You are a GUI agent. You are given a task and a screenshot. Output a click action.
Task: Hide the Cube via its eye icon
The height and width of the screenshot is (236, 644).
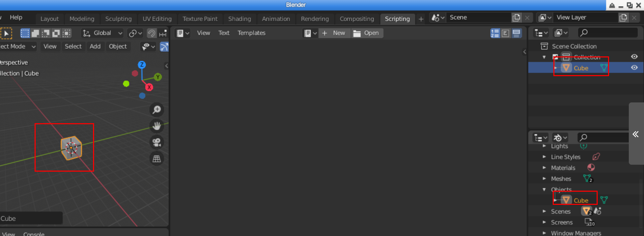click(x=634, y=67)
